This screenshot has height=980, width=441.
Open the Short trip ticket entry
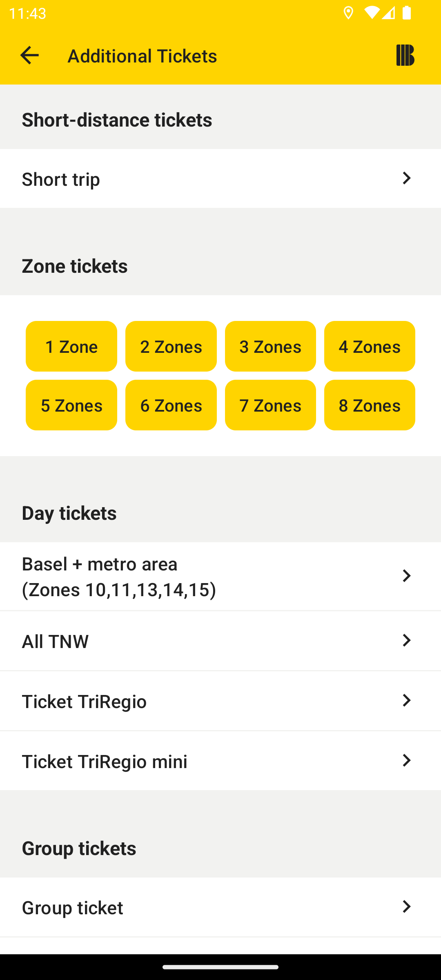coord(220,179)
